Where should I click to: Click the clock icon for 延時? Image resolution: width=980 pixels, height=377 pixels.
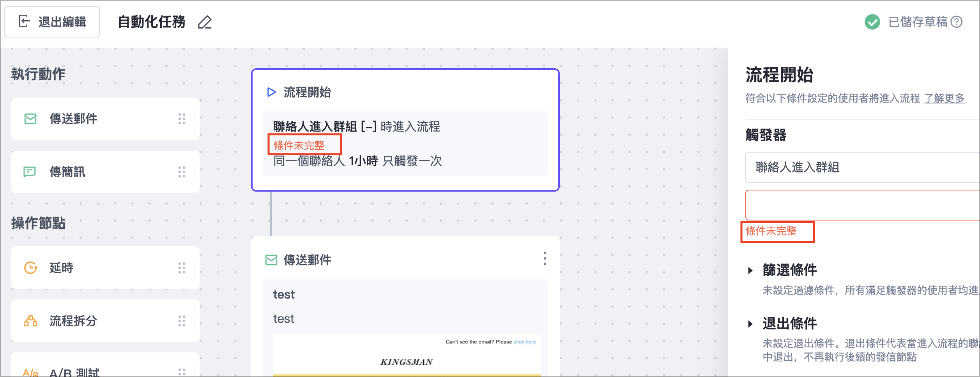coord(30,268)
